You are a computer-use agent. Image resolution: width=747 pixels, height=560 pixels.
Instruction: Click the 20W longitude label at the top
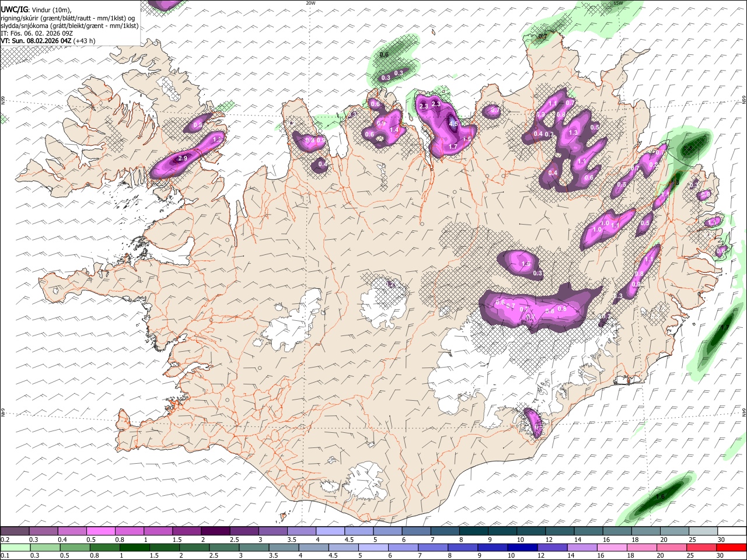click(310, 3)
